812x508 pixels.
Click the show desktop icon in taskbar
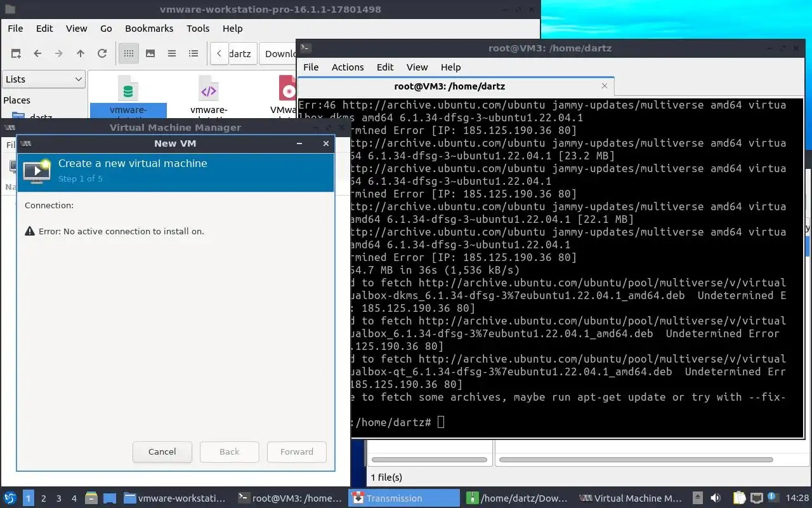click(x=109, y=498)
